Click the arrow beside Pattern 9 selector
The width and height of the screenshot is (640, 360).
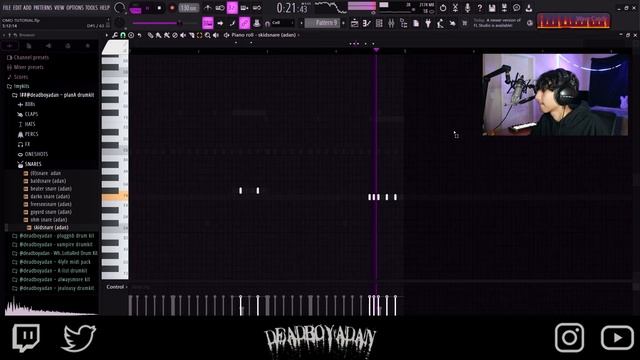(x=343, y=23)
